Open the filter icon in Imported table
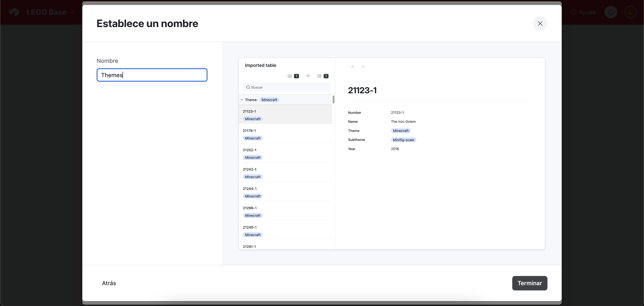 [308, 76]
